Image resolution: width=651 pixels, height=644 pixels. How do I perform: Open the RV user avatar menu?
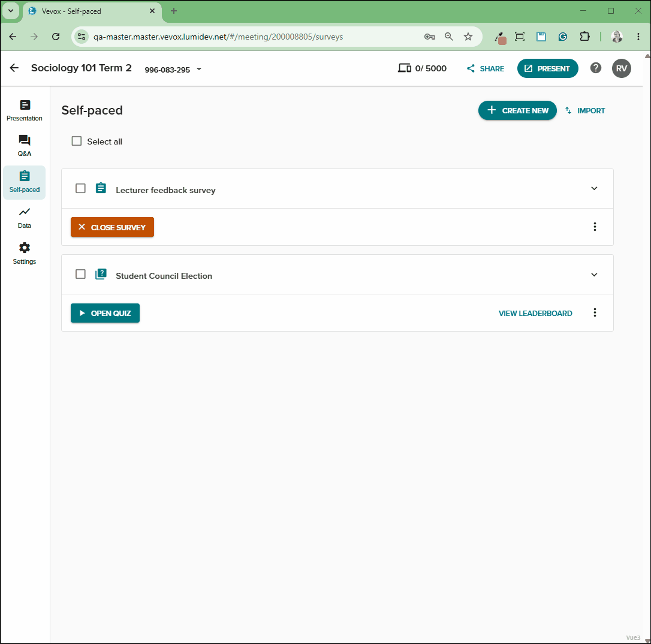(622, 68)
